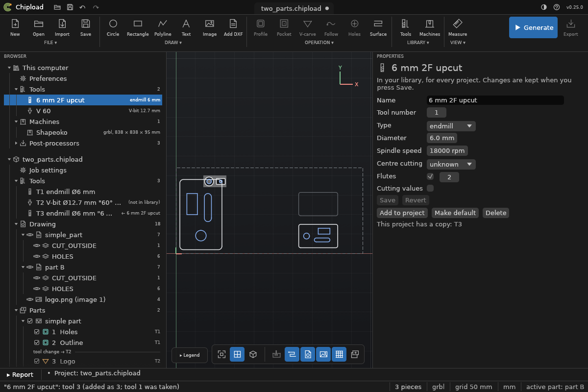588x392 pixels.
Task: Open the Tools library
Action: pos(406,27)
